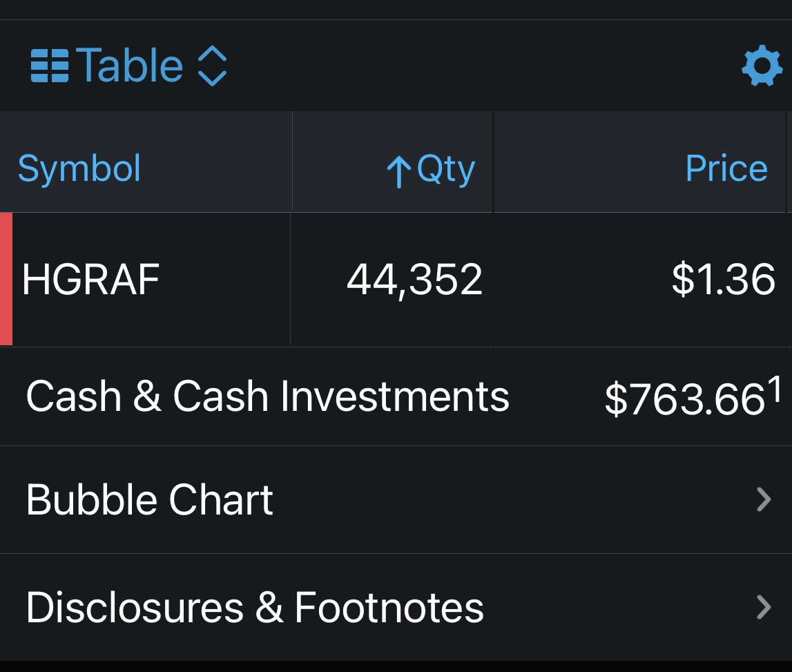
Task: Sort by the Qty column header
Action: 446,169
